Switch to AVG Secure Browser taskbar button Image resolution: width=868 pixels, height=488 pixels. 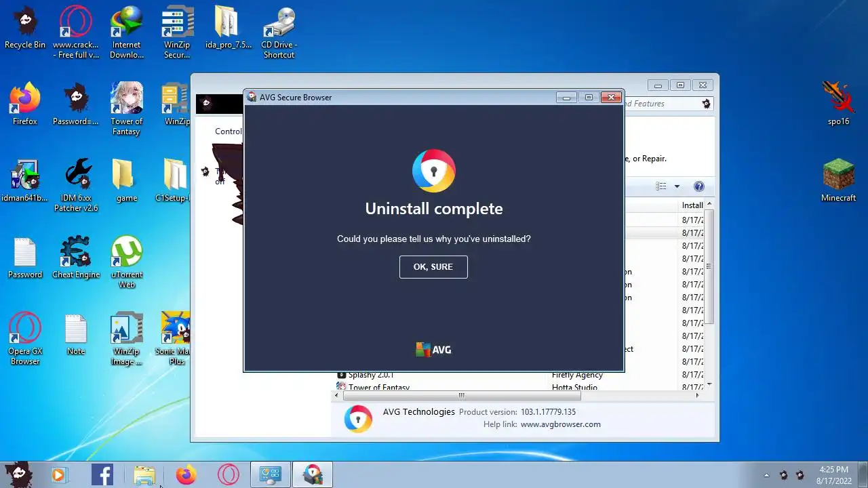313,474
